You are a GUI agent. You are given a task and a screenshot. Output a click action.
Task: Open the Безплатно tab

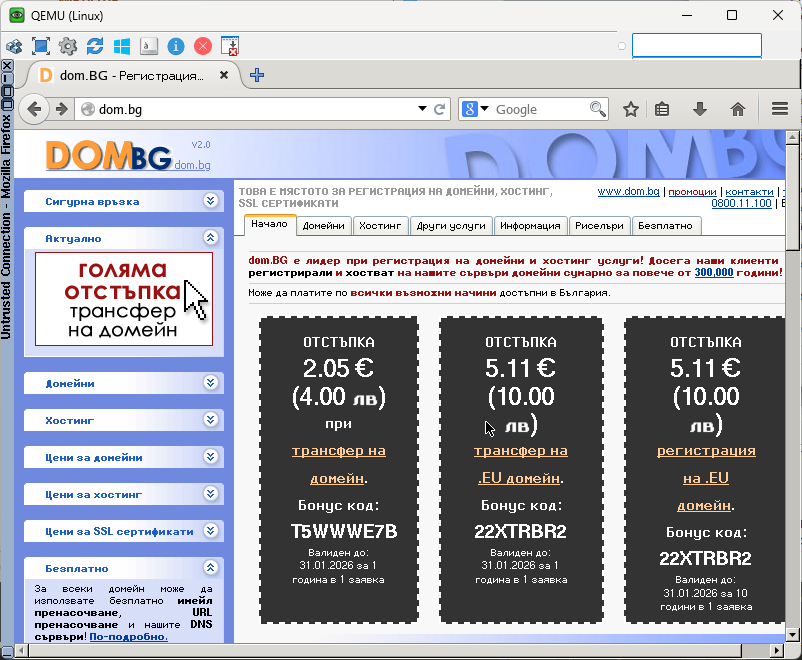[665, 226]
